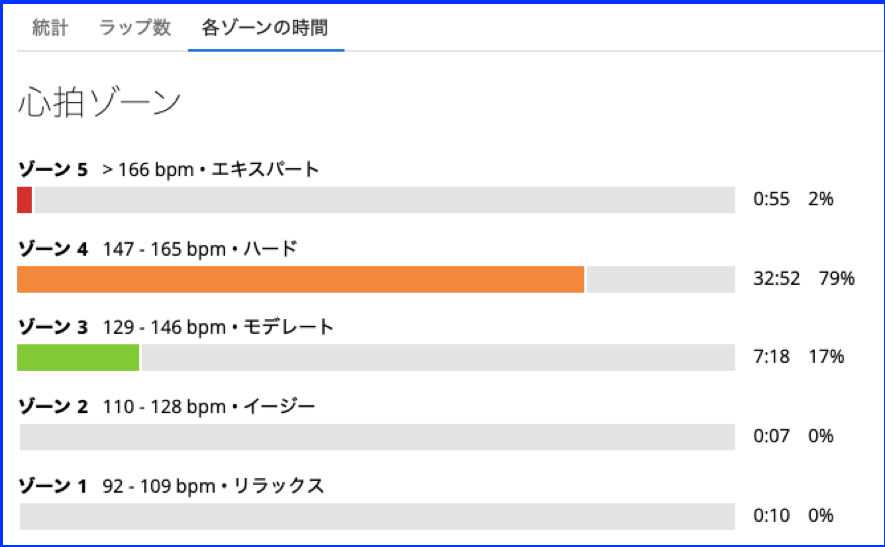Click the 0:10 time for Zone 1

pos(771,516)
